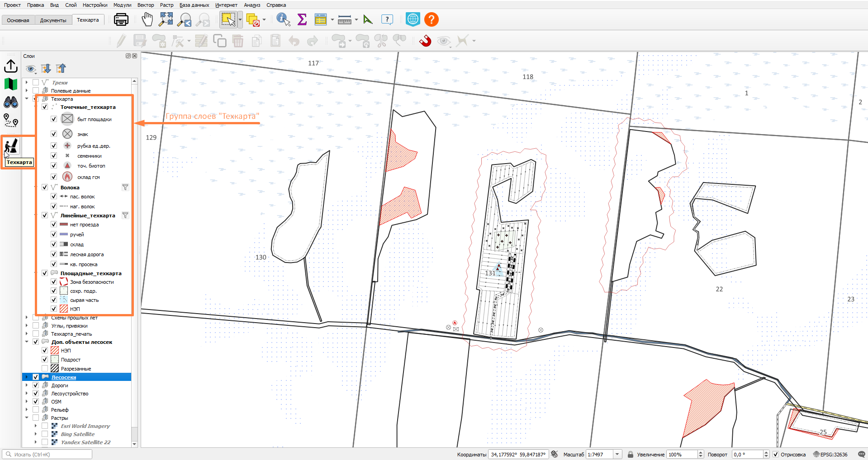
Task: Uncheck the быт площадки symbol
Action: pos(54,119)
